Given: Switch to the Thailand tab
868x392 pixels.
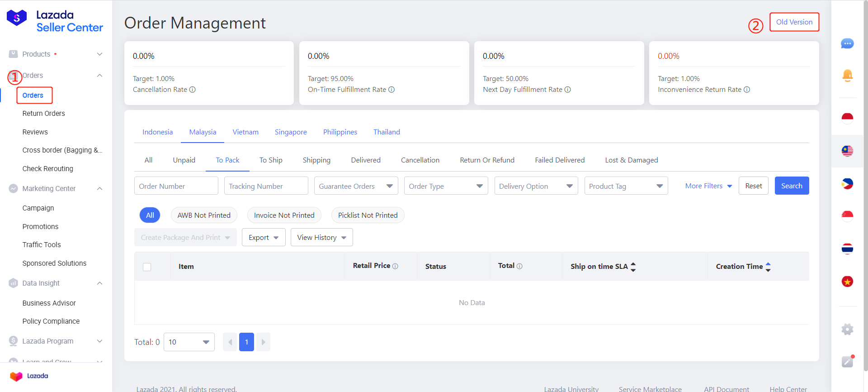Looking at the screenshot, I should [387, 132].
